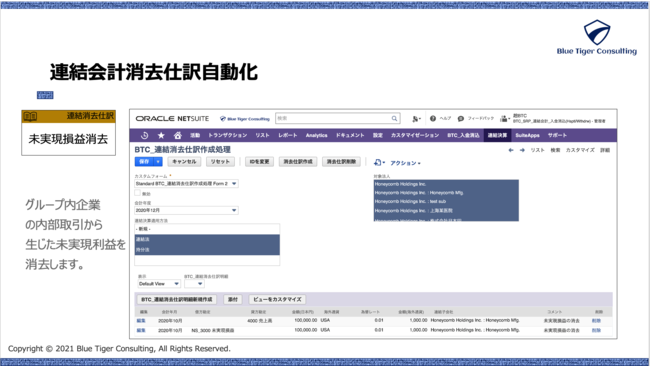Screen dimensions: 650x366
Task: Open the Shortcuts star icon
Action: [x=161, y=135]
